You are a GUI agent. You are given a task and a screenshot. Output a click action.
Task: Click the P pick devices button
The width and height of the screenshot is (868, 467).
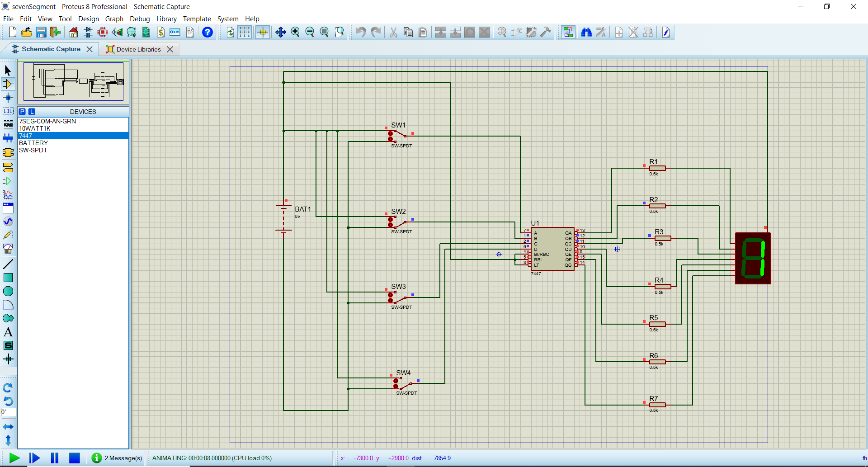coord(22,112)
